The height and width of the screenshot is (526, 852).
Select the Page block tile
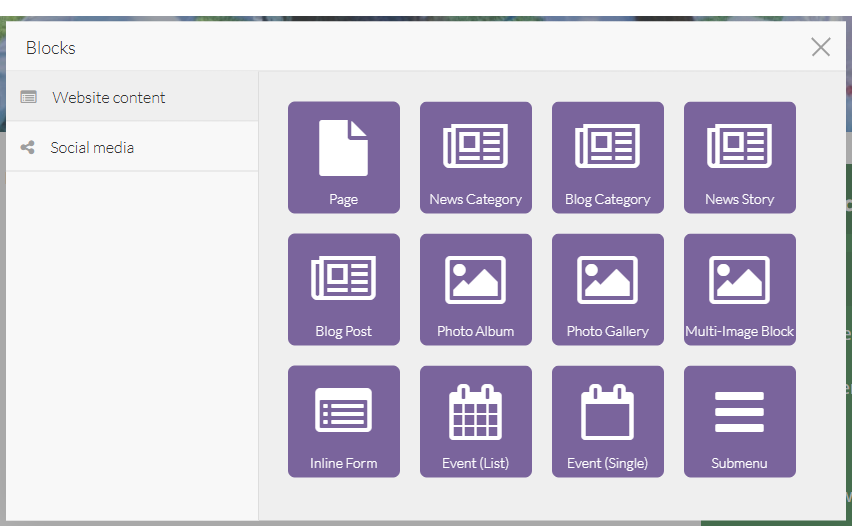click(343, 157)
